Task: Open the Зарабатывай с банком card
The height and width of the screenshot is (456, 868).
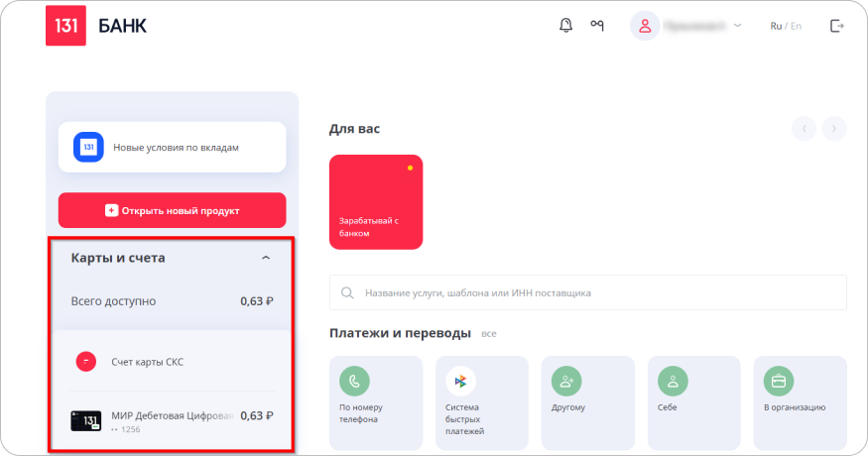Action: (376, 202)
